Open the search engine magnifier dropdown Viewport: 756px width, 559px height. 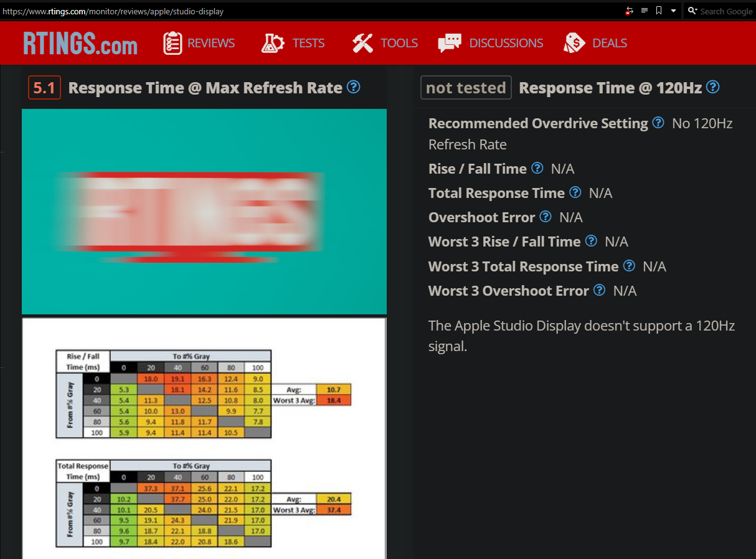pyautogui.click(x=692, y=11)
